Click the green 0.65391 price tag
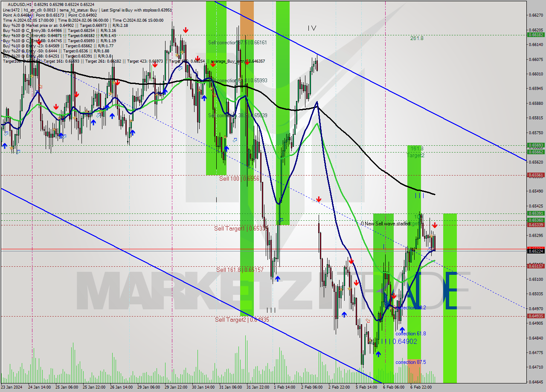 pos(536,213)
